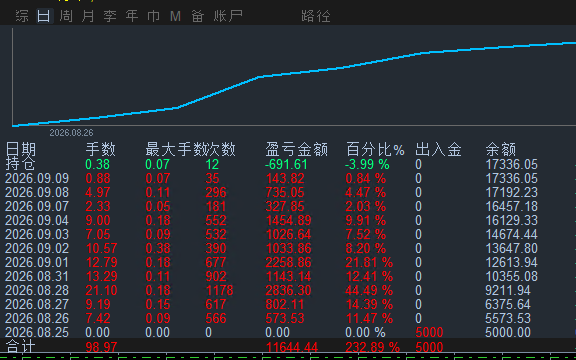Open the 周 weekly tab
The width and height of the screenshot is (576, 360).
click(66, 16)
